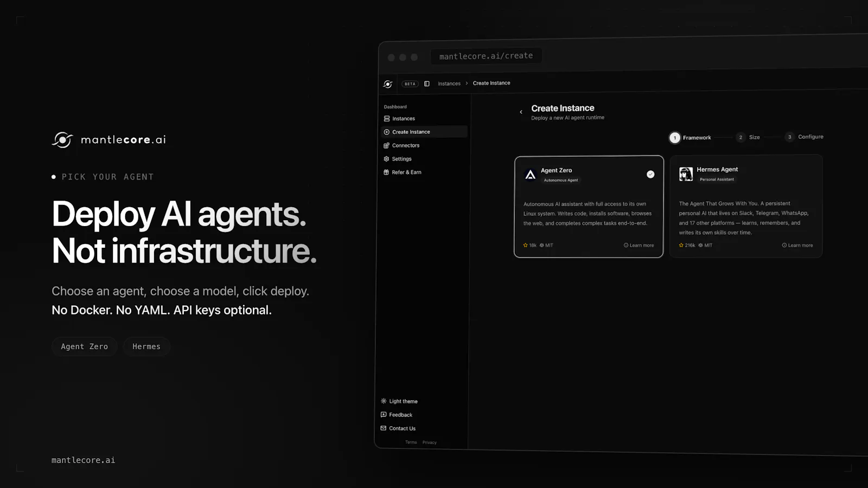Open Learn more on the Agent Zero card
The image size is (868, 488).
pyautogui.click(x=639, y=245)
